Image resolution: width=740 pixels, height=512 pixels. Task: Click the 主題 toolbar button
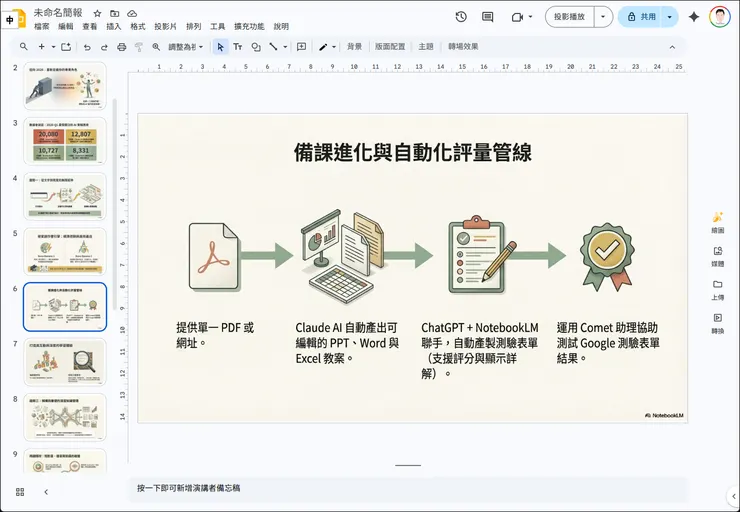pos(426,47)
